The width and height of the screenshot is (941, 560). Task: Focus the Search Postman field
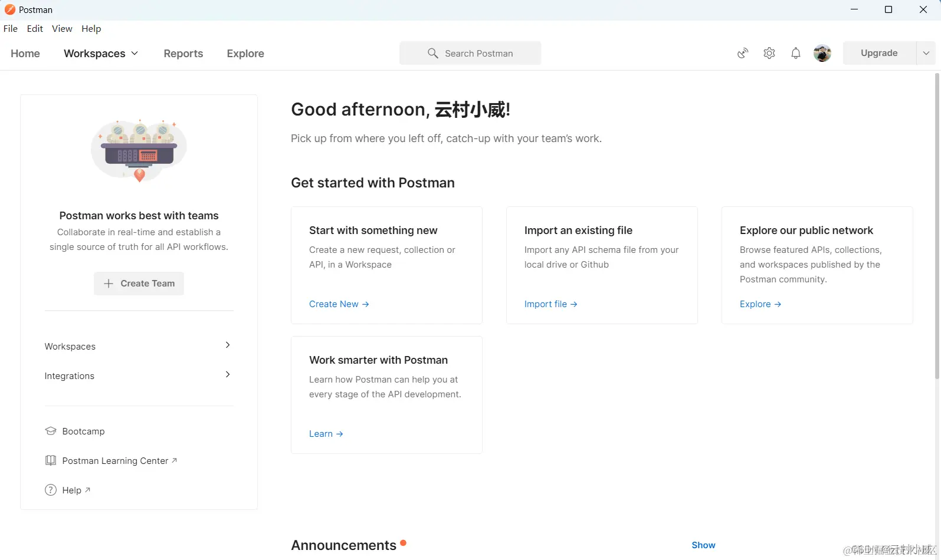coord(470,53)
